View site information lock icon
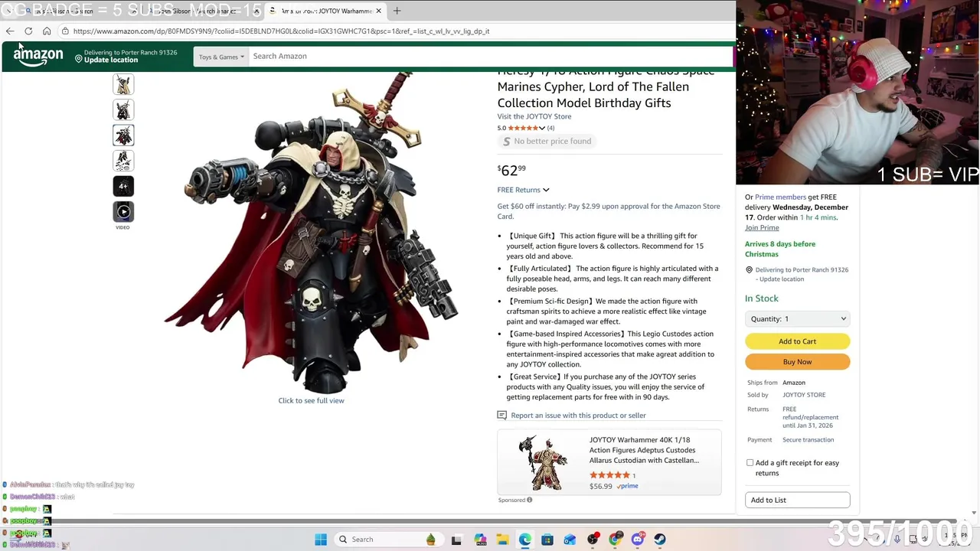Screen dimensions: 980x551 65,31
